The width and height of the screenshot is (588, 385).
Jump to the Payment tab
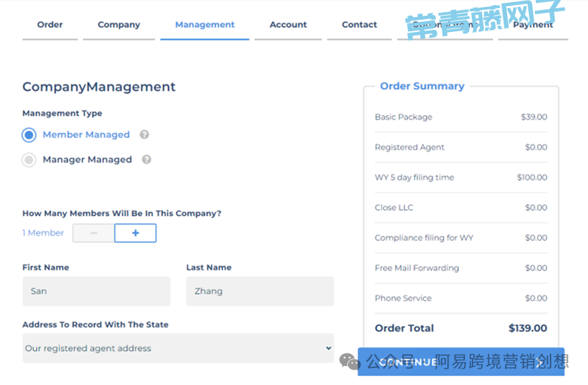click(533, 25)
